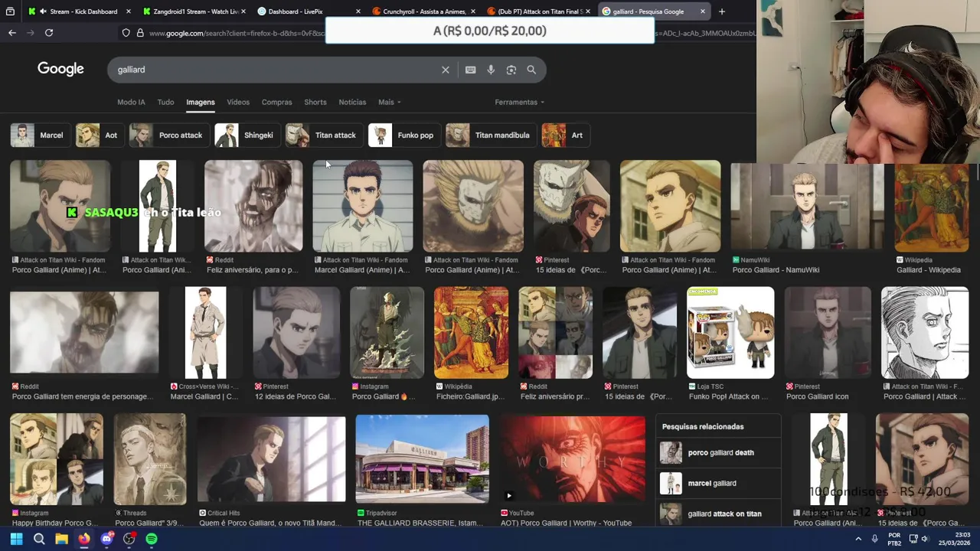Open the Windows Start menu

click(x=16, y=539)
